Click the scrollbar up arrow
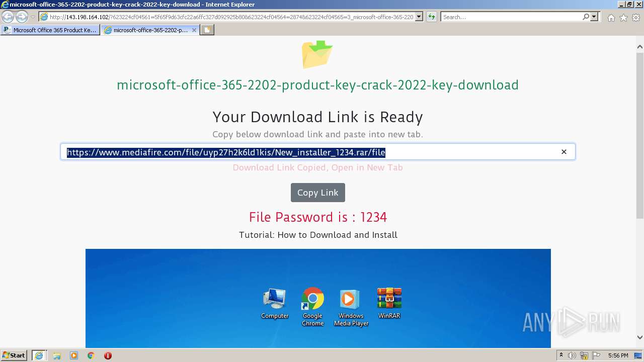 point(639,47)
